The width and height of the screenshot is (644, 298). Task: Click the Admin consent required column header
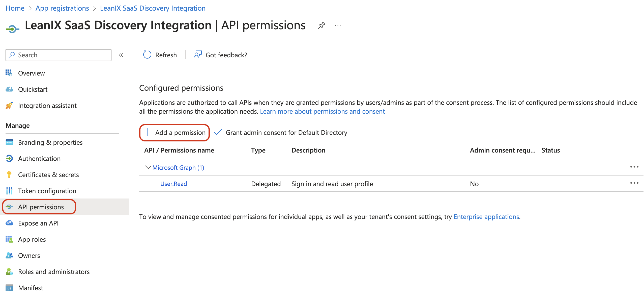pyautogui.click(x=503, y=150)
